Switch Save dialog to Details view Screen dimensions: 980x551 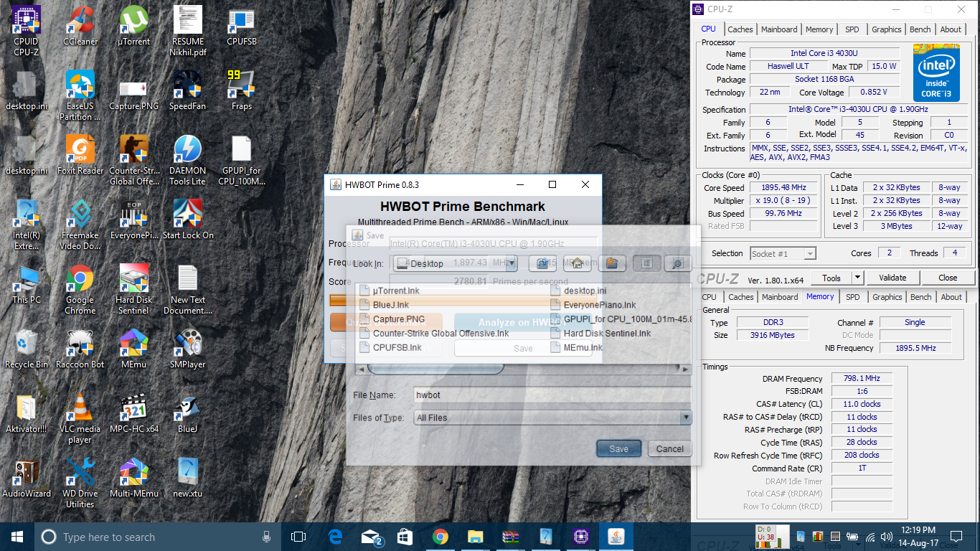(677, 263)
